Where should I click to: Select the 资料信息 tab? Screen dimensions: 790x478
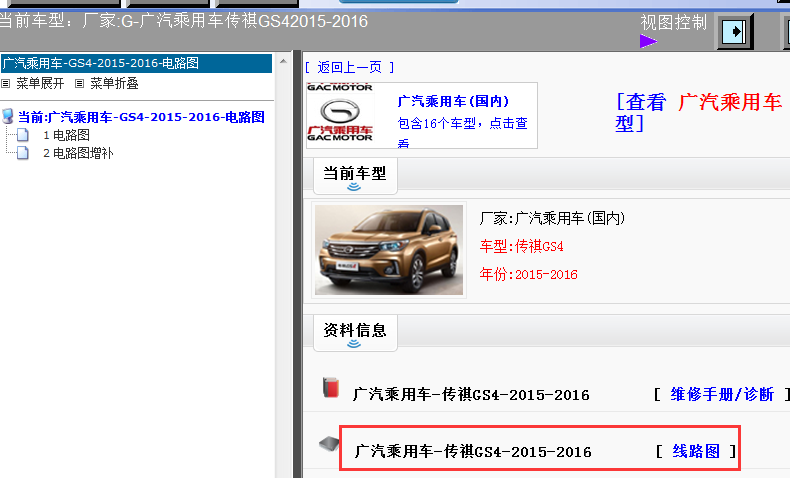tap(355, 333)
